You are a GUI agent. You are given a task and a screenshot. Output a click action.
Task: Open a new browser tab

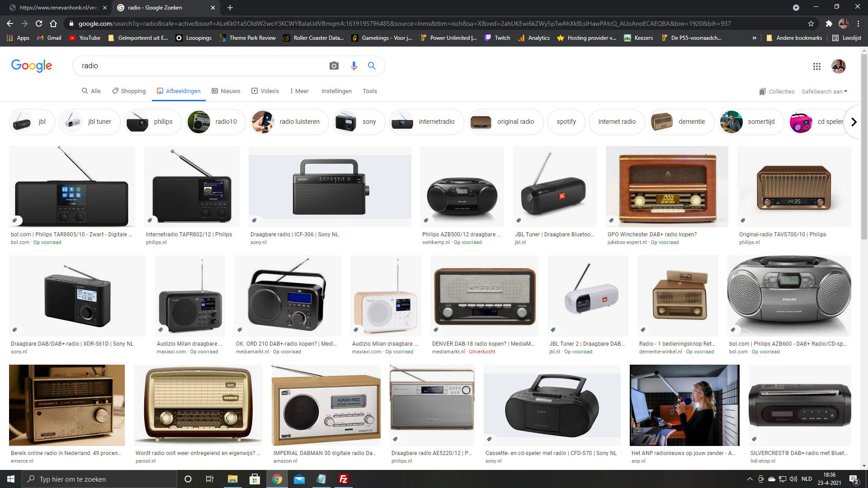tap(230, 8)
